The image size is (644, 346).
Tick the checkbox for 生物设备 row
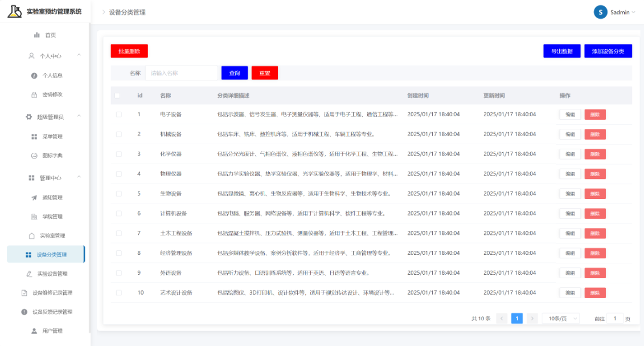coord(118,194)
